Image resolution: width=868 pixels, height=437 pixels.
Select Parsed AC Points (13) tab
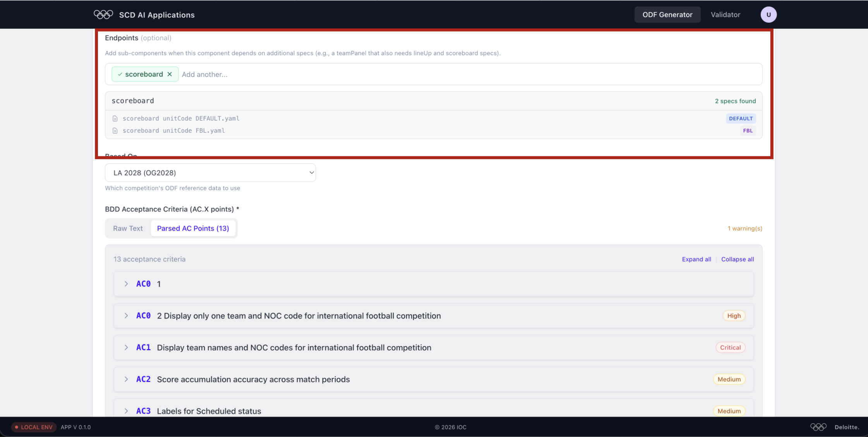pyautogui.click(x=193, y=229)
